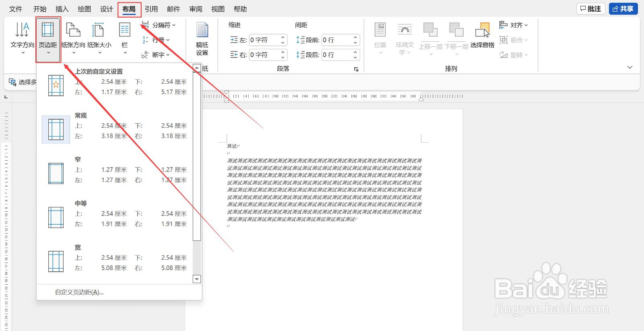
Task: Click the margin list scroll-up arrow
Action: tap(197, 68)
